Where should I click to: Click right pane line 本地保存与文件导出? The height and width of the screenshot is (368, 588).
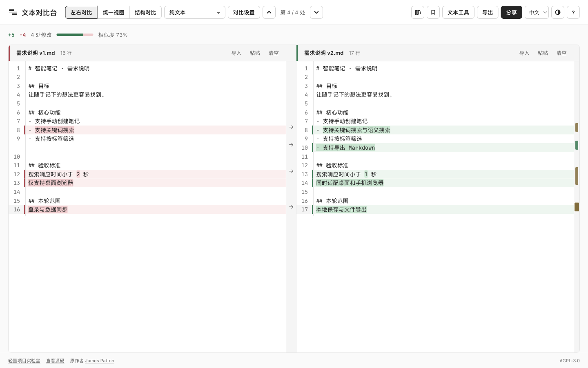443,209
